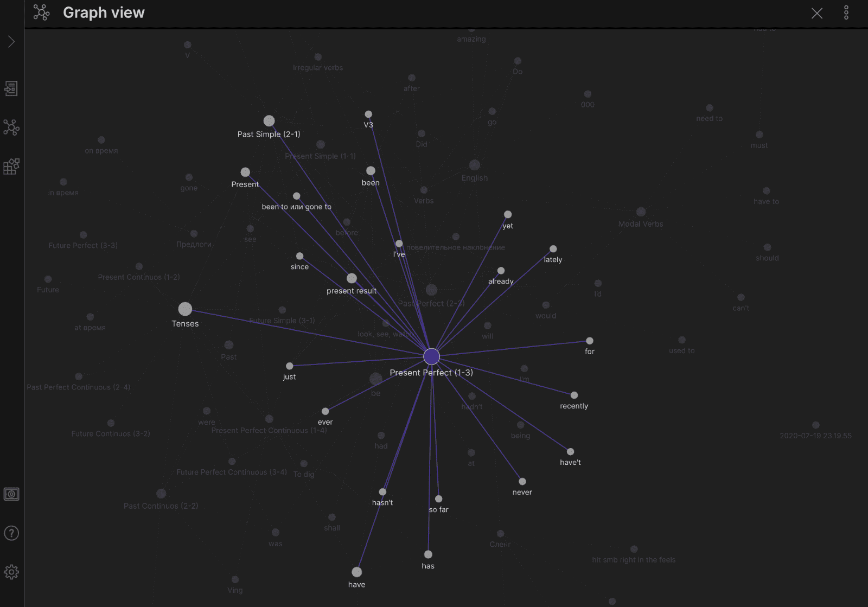Select the dimmed Future Perfect Continuous (3-4) node

coord(232,462)
